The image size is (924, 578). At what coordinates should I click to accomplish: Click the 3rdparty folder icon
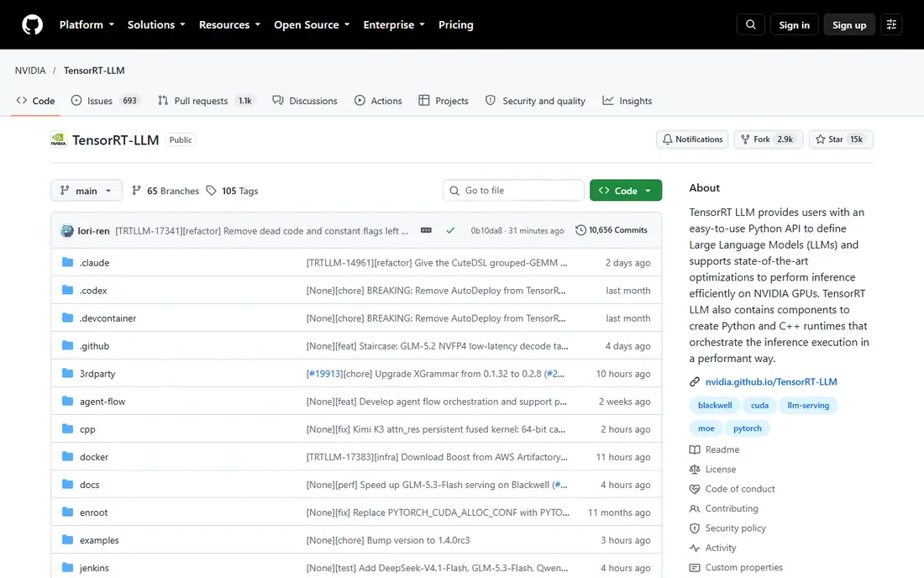click(68, 373)
